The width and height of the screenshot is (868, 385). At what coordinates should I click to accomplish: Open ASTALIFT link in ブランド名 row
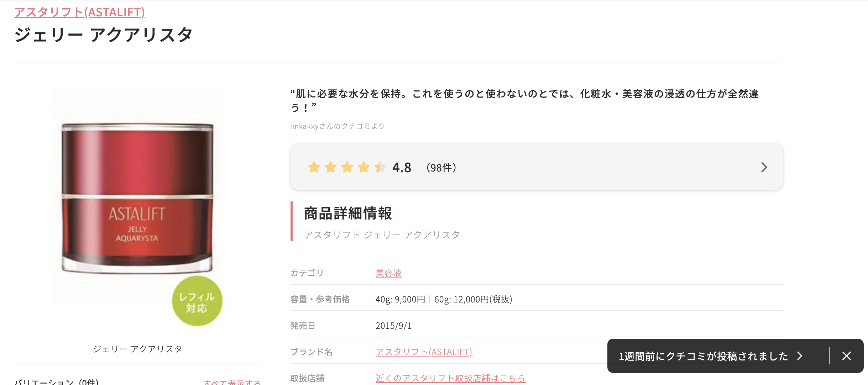coord(424,352)
